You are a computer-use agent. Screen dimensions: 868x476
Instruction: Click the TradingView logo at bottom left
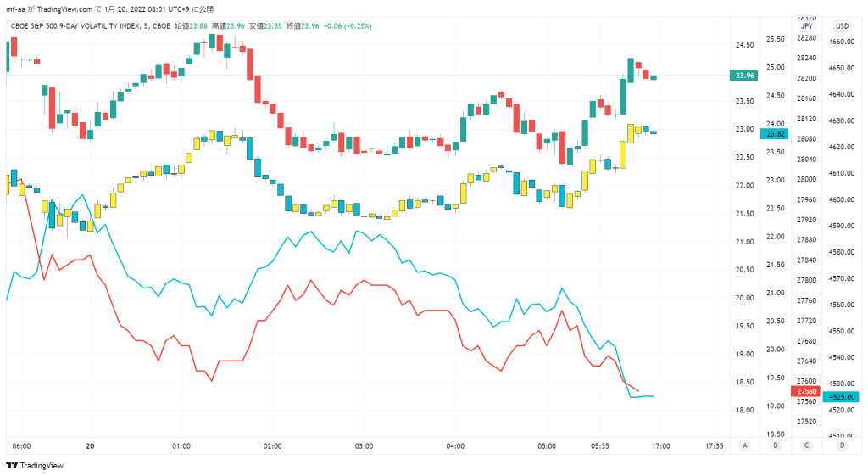34,466
